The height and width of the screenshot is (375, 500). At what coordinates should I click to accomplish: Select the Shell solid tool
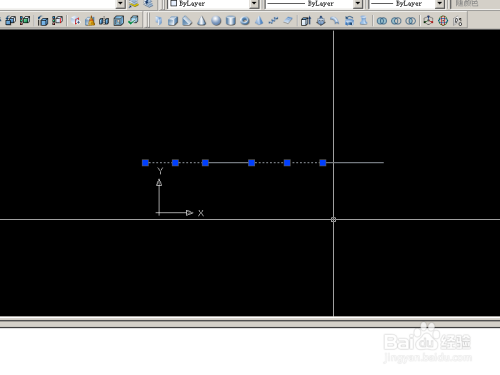point(119,21)
